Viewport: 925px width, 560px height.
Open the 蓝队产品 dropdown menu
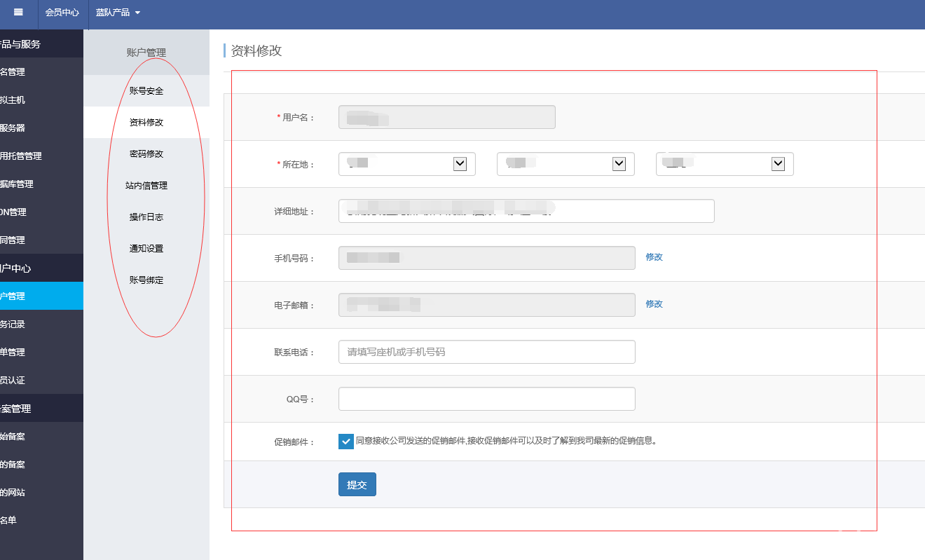118,13
